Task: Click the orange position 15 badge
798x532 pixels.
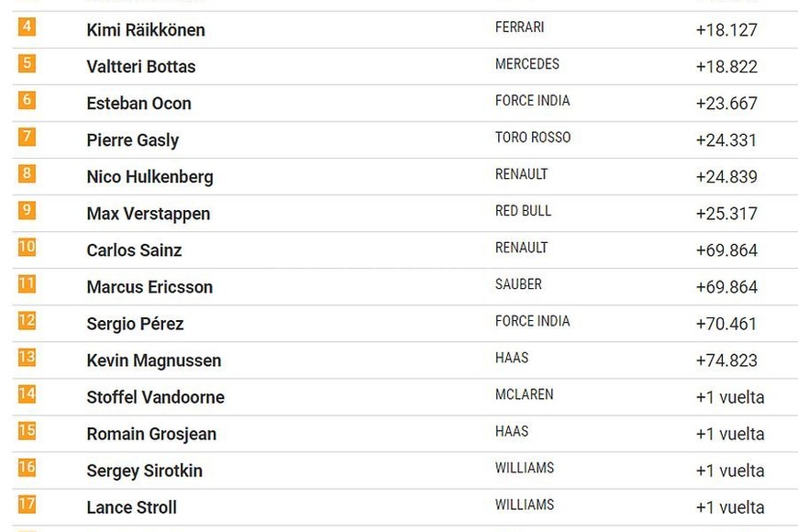Action: coord(27,430)
